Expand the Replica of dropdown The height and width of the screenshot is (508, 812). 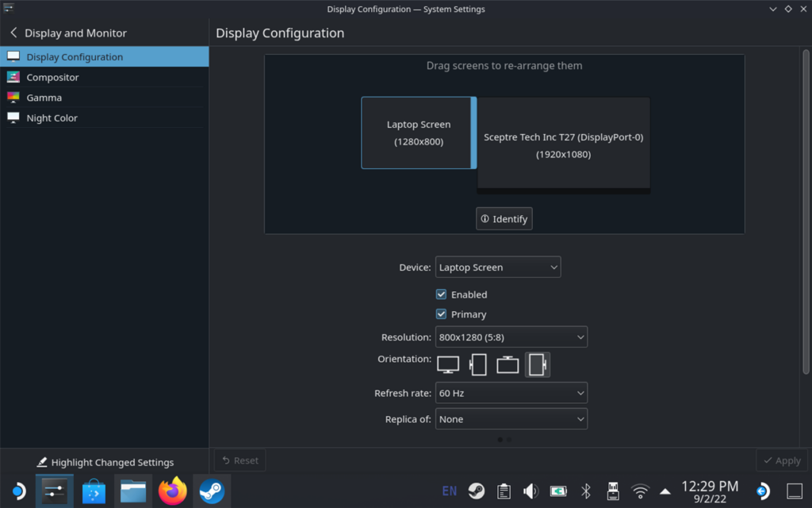[x=511, y=419]
